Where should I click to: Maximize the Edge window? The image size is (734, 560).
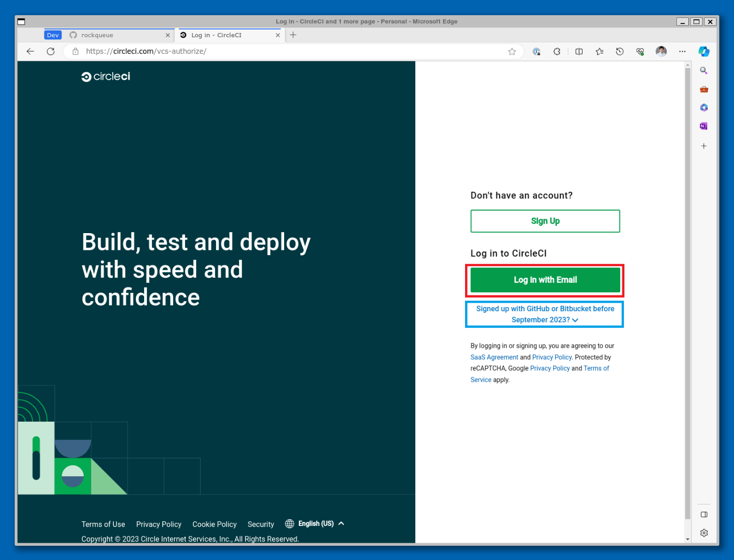pyautogui.click(x=696, y=21)
